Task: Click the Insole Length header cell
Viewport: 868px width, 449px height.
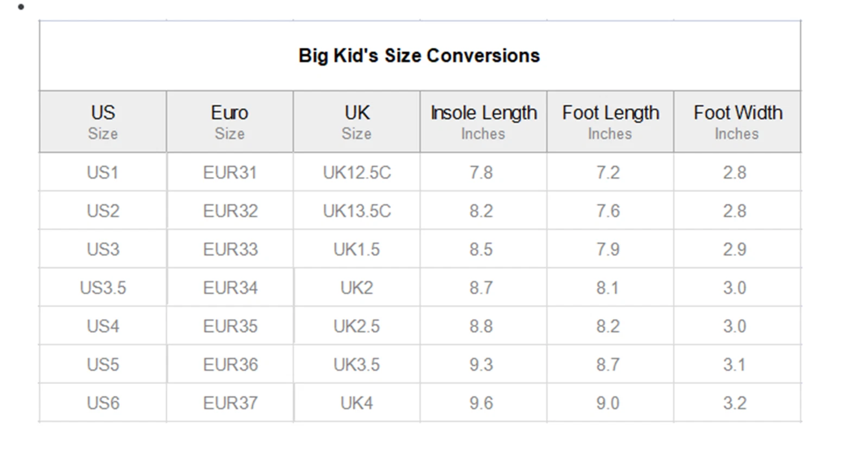Action: point(483,122)
